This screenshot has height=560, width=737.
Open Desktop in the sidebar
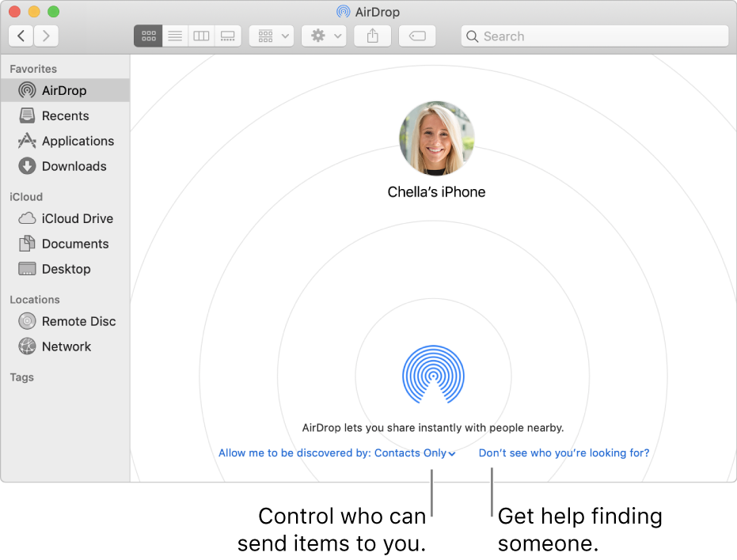pos(66,269)
